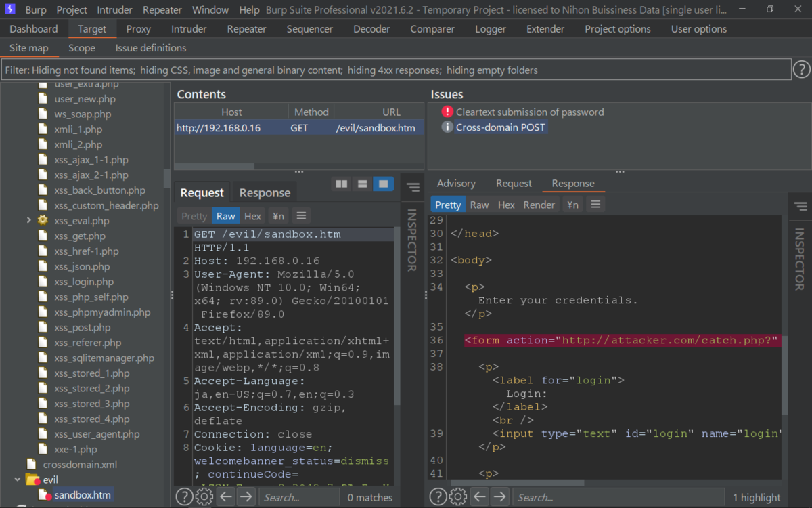
Task: Open the Advisory tab for the issue
Action: [456, 183]
